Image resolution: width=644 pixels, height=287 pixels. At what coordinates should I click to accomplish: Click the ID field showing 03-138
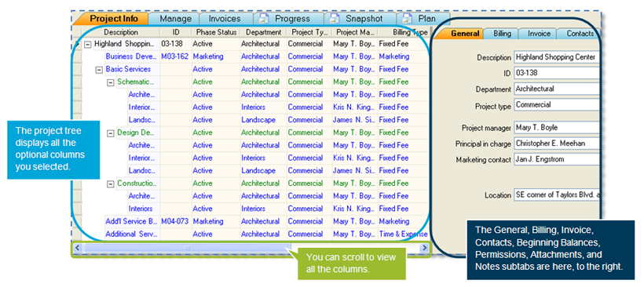click(557, 73)
